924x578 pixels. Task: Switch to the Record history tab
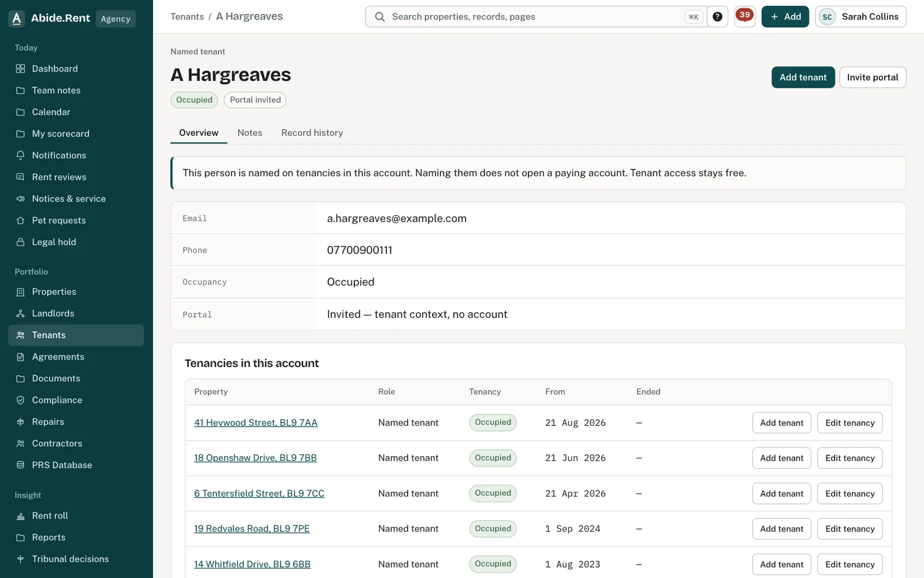pyautogui.click(x=312, y=133)
